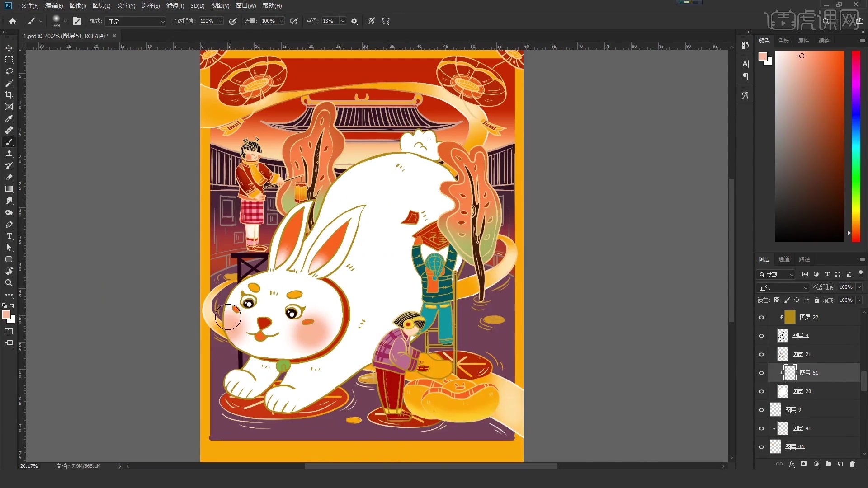Select the Pen tool
Viewport: 868px width, 488px height.
pos(9,224)
